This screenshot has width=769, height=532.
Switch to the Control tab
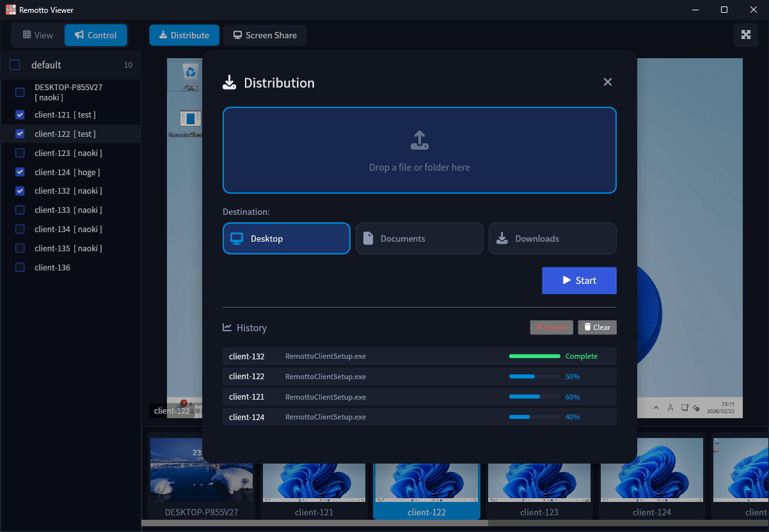tap(95, 35)
